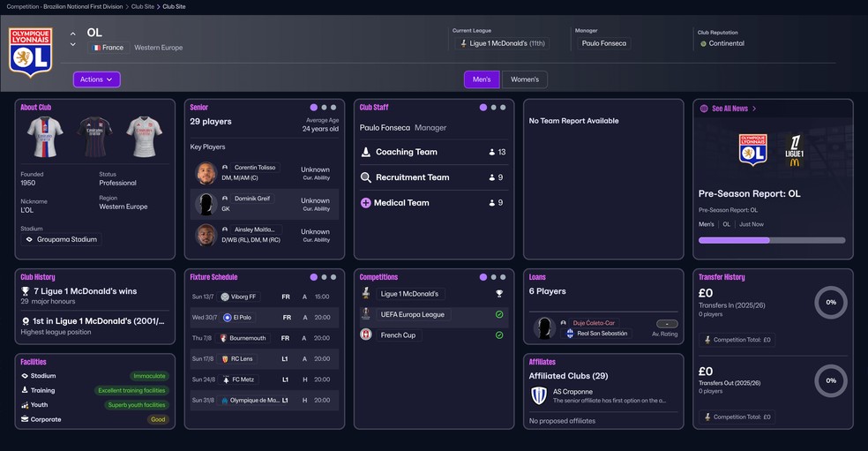Open UEFA Europa League competition entry
The width and height of the screenshot is (868, 451).
click(413, 314)
